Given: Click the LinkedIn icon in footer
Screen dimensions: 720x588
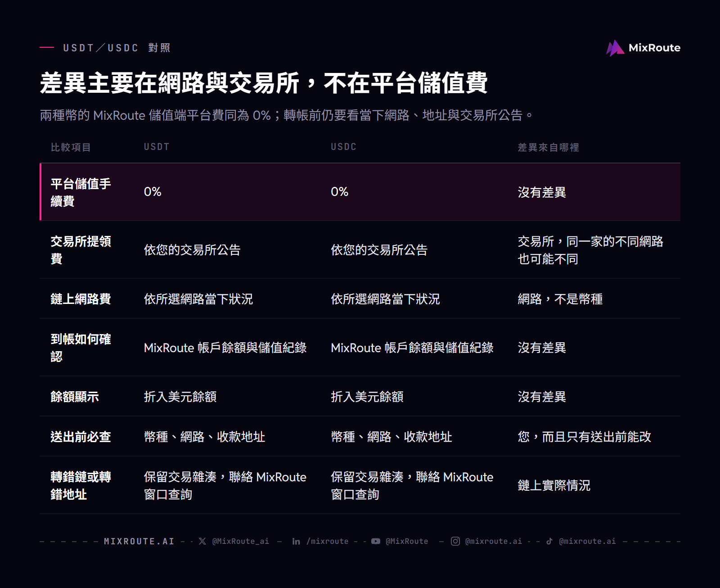Looking at the screenshot, I should [296, 541].
